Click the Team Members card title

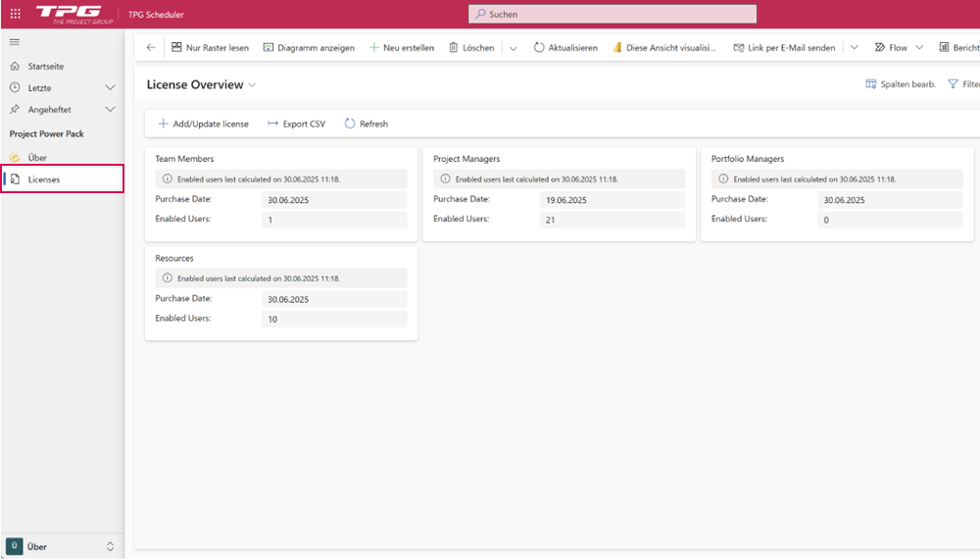184,159
